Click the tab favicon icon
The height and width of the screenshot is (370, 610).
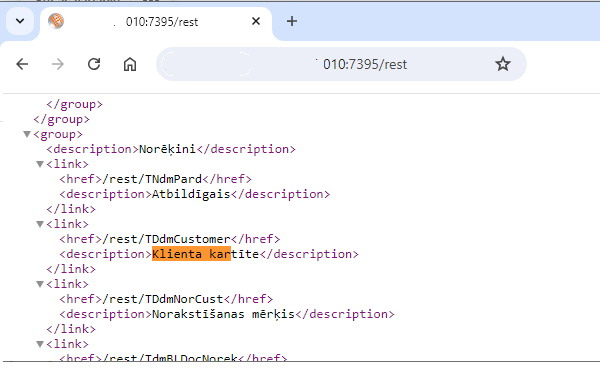tap(56, 21)
